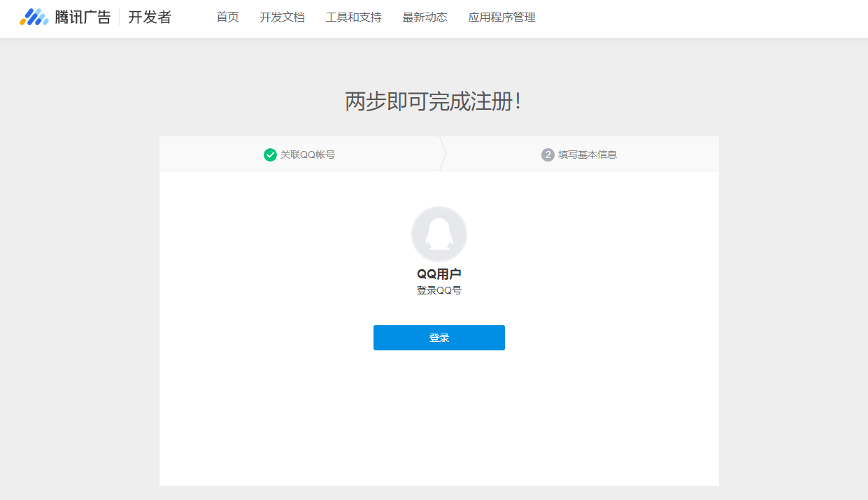Select 工具和支持 in the menu

353,17
